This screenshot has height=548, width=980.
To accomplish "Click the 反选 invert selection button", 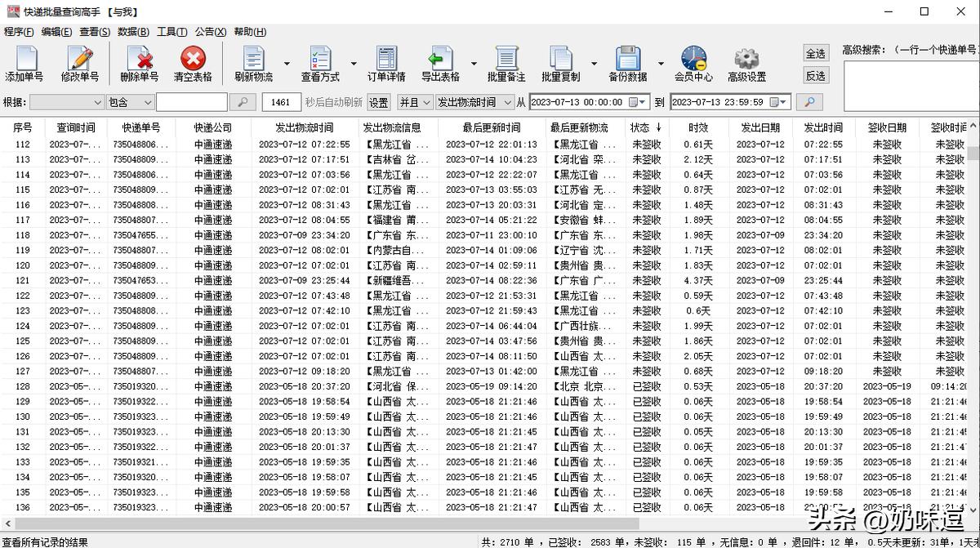I will pyautogui.click(x=816, y=76).
